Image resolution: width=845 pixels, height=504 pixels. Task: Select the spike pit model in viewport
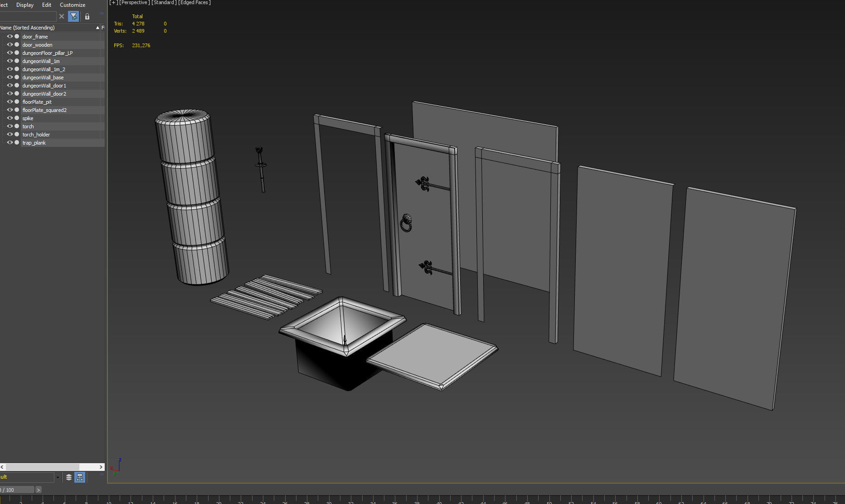[x=342, y=344]
